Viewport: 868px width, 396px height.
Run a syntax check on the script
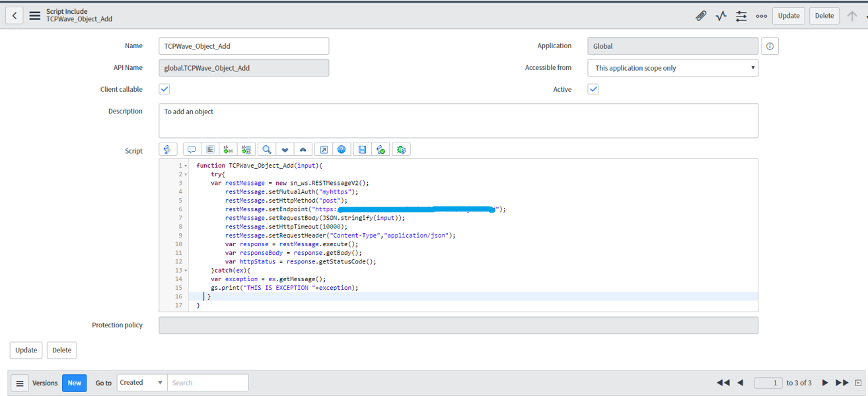pos(381,149)
